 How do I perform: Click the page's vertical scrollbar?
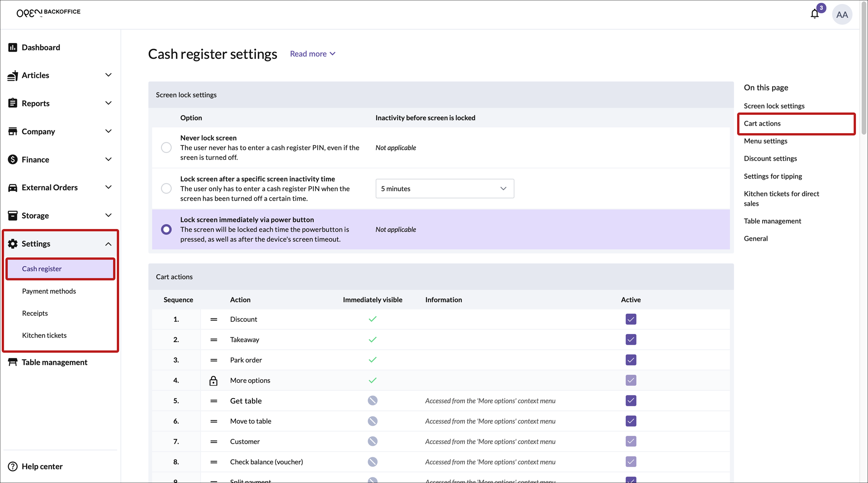tap(864, 67)
